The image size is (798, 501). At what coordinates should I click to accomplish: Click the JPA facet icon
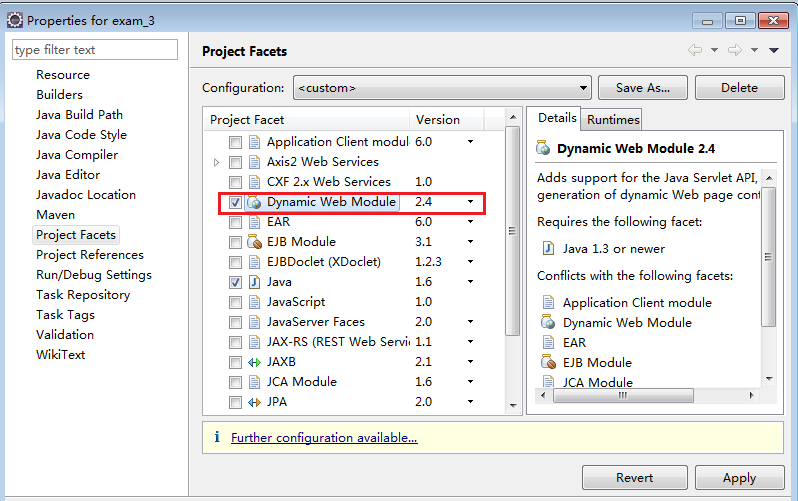[254, 402]
